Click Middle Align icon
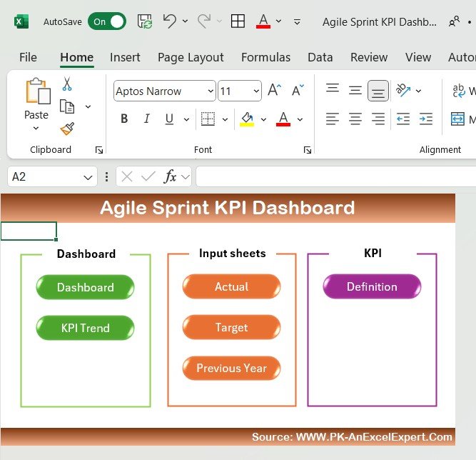This screenshot has height=460, width=476. 355,90
